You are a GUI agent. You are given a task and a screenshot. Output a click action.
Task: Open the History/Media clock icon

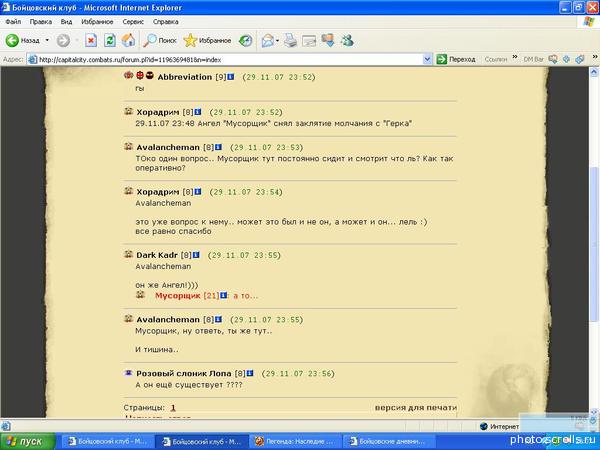245,41
